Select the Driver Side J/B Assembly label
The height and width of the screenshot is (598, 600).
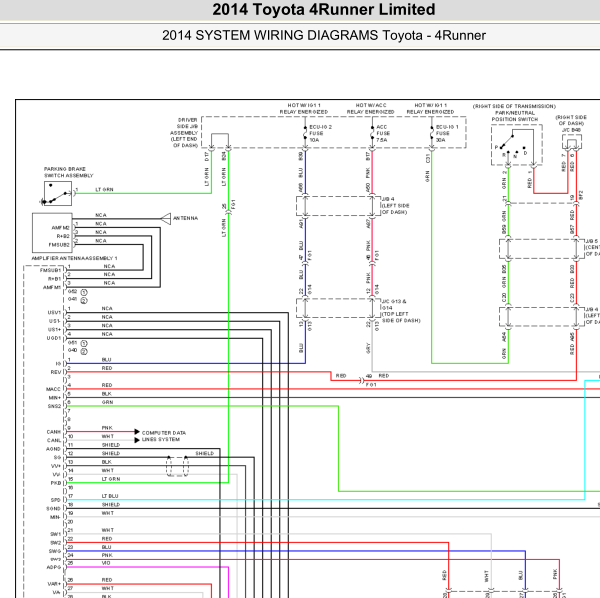(184, 133)
